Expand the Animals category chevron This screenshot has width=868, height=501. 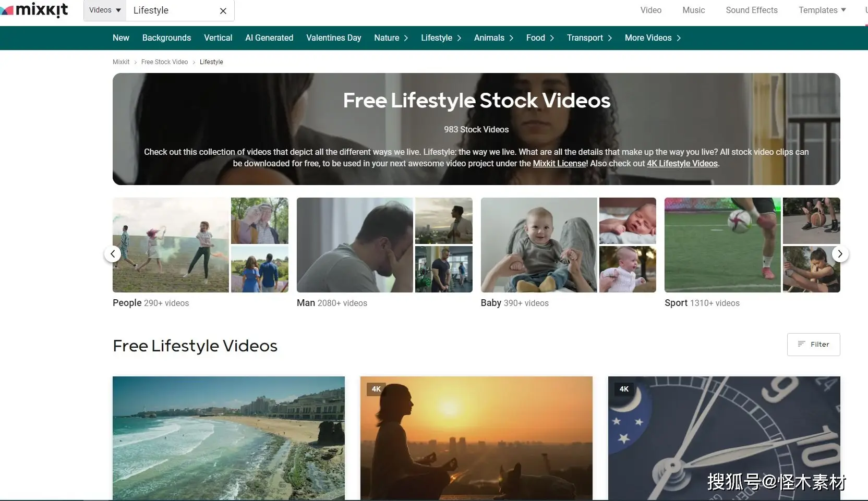click(x=511, y=38)
